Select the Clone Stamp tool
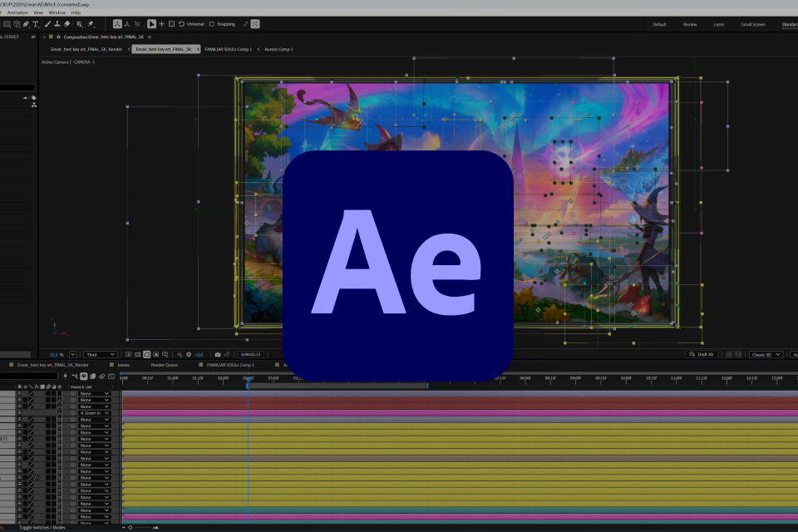This screenshot has height=532, width=798. pyautogui.click(x=57, y=24)
